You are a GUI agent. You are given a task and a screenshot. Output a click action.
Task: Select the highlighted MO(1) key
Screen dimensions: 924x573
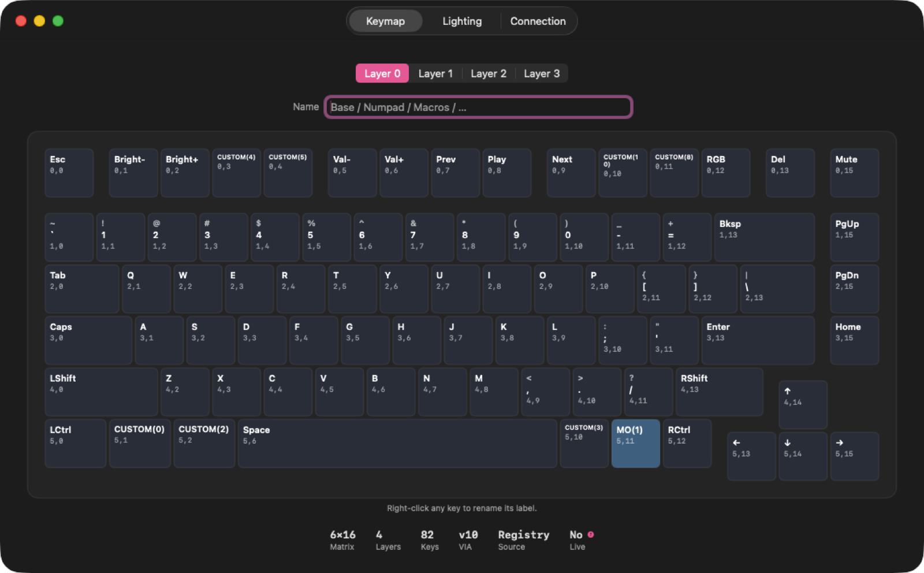(x=635, y=443)
